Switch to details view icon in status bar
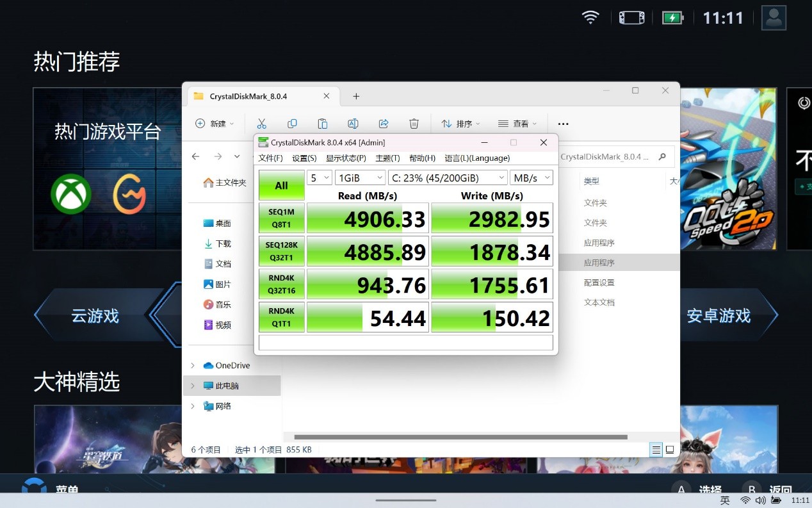The height and width of the screenshot is (508, 812). click(x=656, y=450)
